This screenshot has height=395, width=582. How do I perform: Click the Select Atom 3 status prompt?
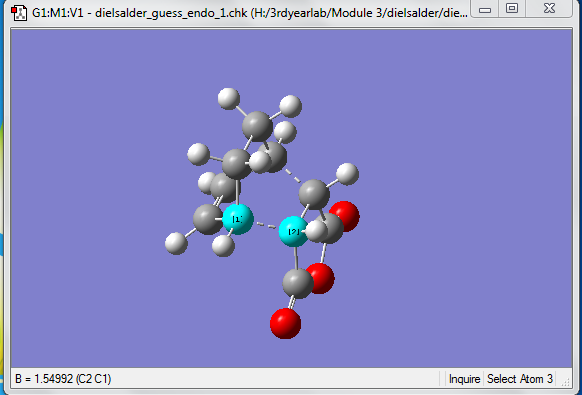point(520,379)
